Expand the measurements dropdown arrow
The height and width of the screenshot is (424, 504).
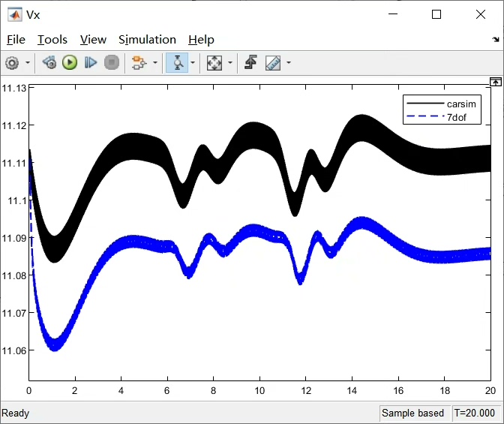pyautogui.click(x=289, y=62)
